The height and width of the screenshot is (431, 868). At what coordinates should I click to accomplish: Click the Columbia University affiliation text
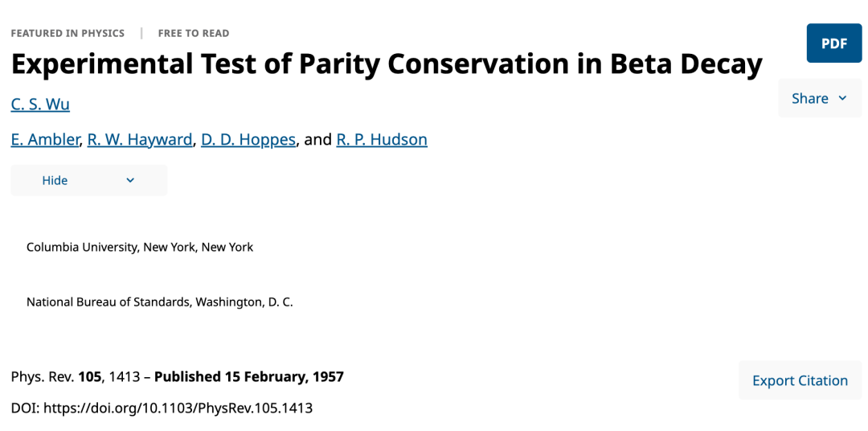pos(140,247)
